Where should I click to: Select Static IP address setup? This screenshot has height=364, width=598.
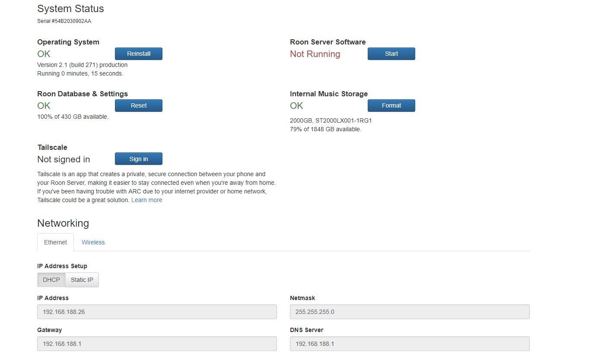pos(82,280)
